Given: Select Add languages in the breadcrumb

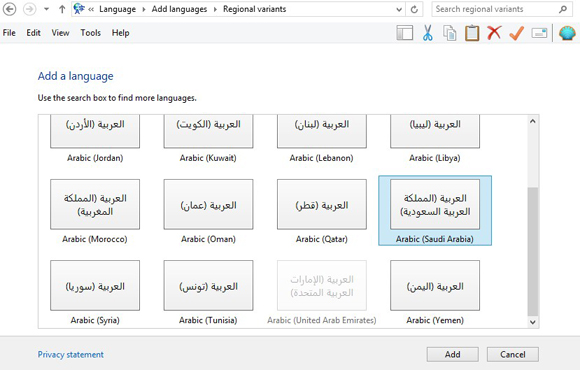Looking at the screenshot, I should [x=179, y=9].
